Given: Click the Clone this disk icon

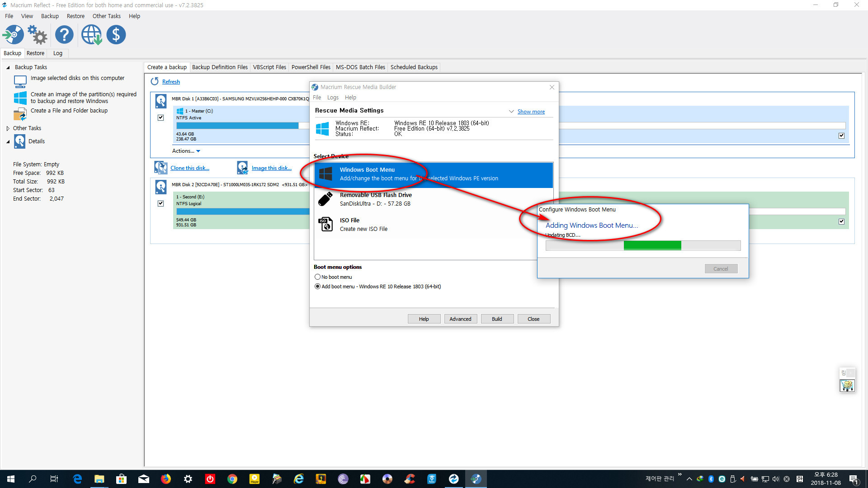Looking at the screenshot, I should pos(160,168).
